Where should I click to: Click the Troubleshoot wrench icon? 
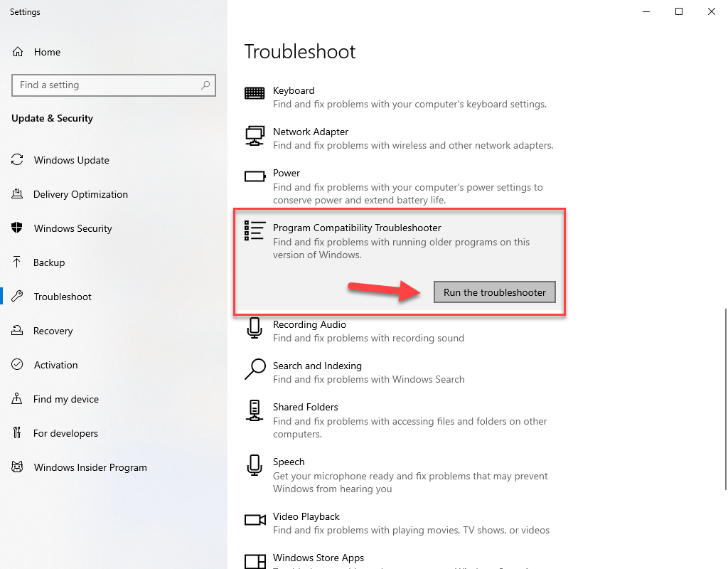17,297
